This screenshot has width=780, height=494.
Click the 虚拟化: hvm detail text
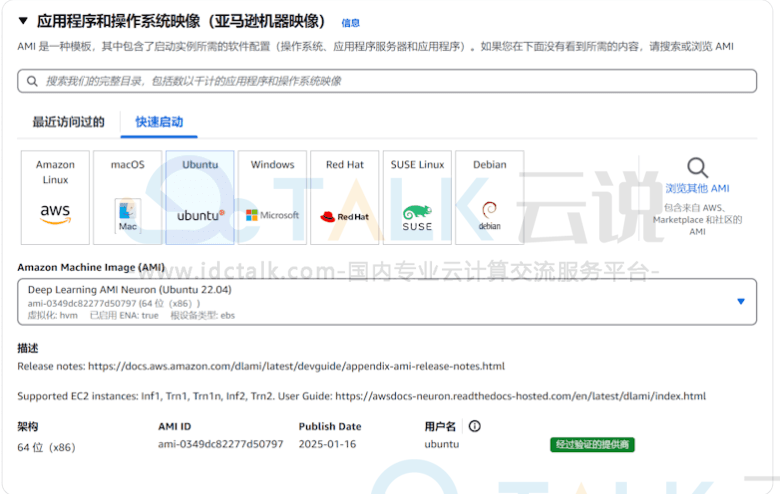53,315
